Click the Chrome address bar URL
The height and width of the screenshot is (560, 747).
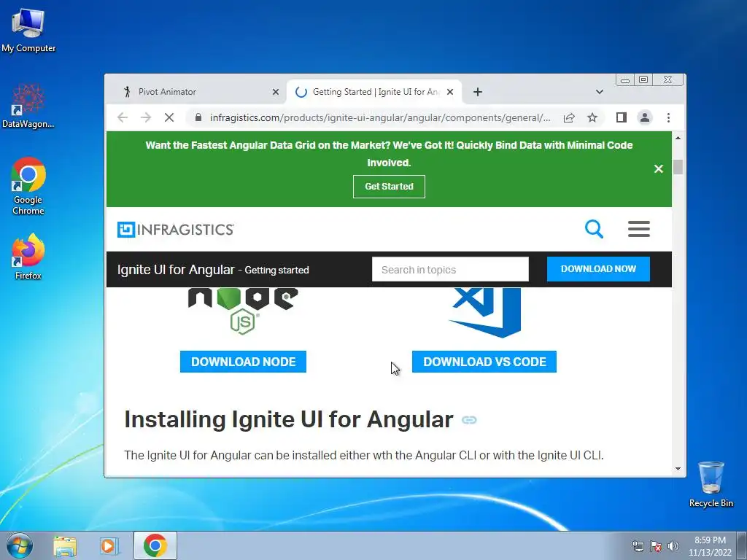click(x=379, y=117)
